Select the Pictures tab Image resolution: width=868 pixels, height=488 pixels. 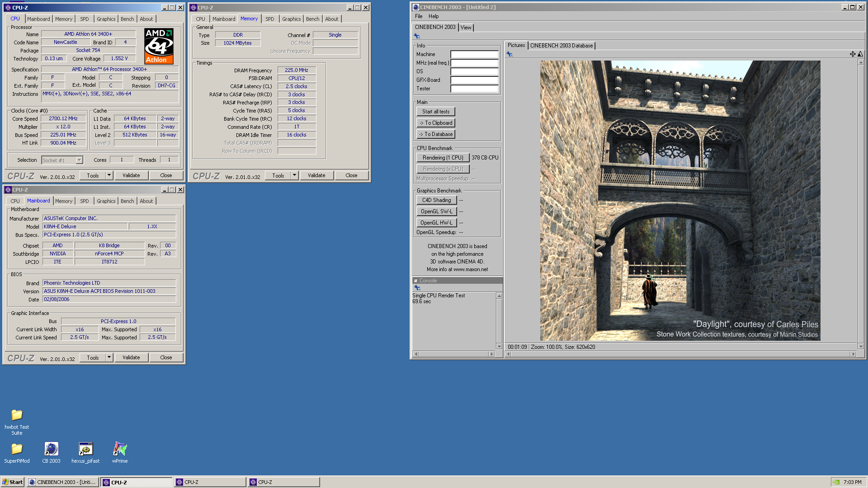tap(516, 45)
